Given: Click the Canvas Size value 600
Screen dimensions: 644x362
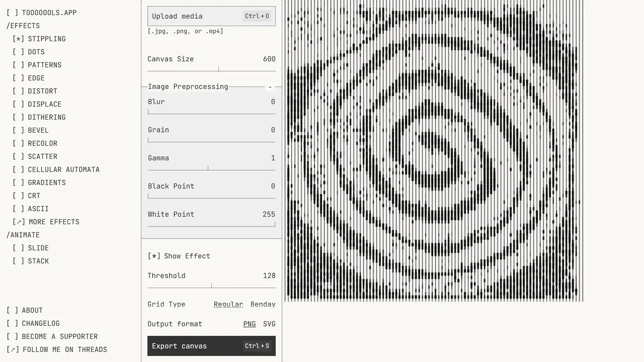Looking at the screenshot, I should pos(269,59).
